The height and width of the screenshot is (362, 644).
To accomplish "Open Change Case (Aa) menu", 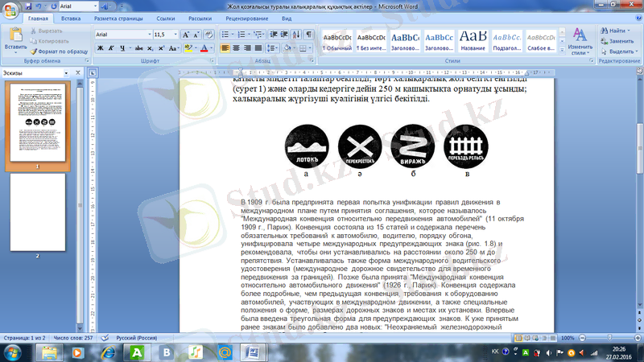I will coord(173,48).
